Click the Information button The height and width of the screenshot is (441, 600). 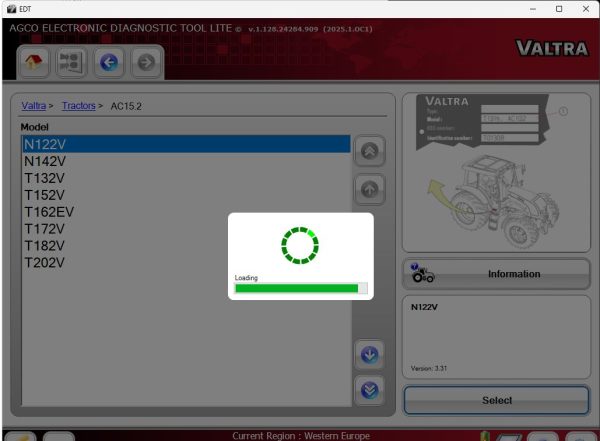click(x=496, y=274)
